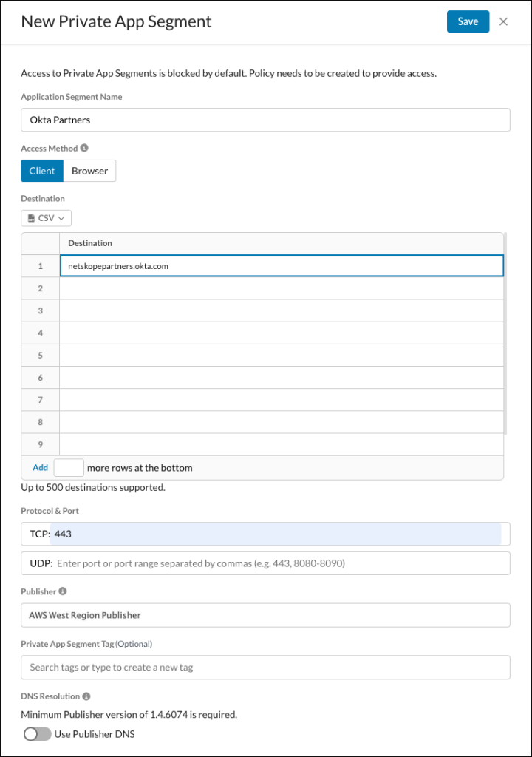Click the destination table vertical scrollbar
This screenshot has width=532, height=757.
click(505, 333)
